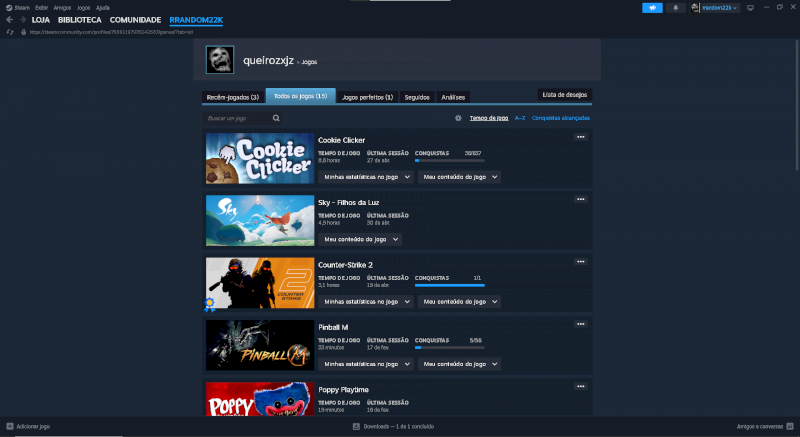The height and width of the screenshot is (437, 800).
Task: Expand Cookie Clicker Minhas estatísticas no jogo
Action: click(365, 177)
